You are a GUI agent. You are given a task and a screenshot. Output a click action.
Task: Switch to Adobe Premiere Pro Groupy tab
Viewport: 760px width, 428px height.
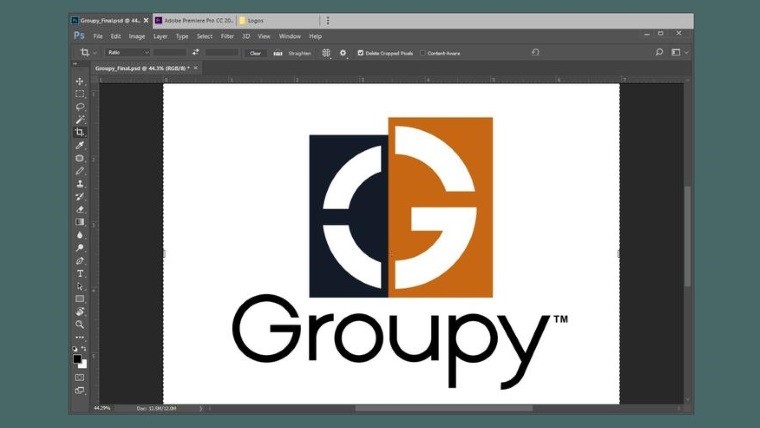click(194, 20)
